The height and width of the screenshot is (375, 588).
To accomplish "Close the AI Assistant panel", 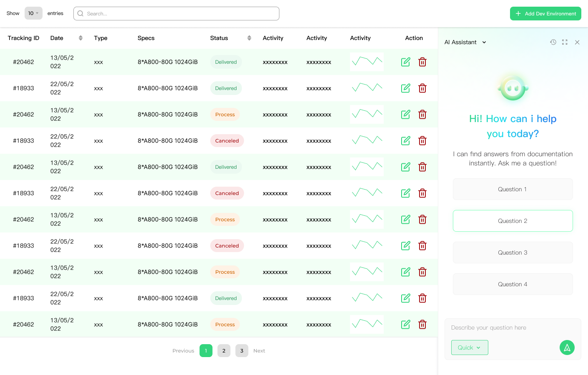I will click(577, 42).
